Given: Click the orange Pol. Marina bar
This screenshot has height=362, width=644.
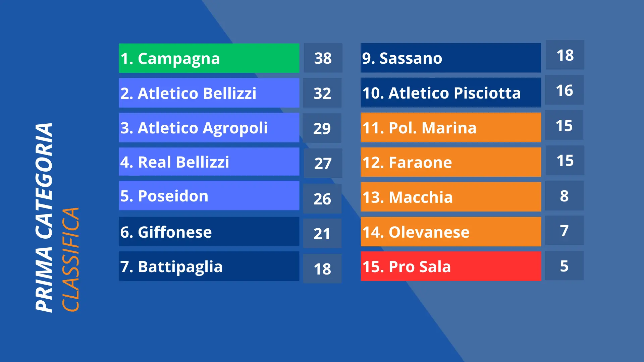Looking at the screenshot, I should point(451,127).
